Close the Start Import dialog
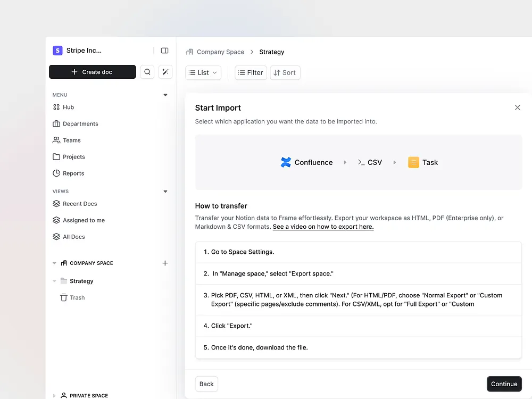Image resolution: width=532 pixels, height=399 pixels. pyautogui.click(x=517, y=107)
